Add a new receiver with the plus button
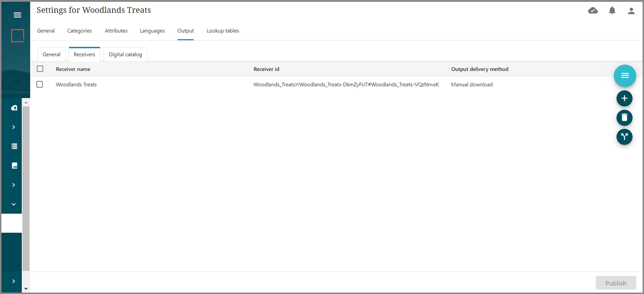Image resolution: width=644 pixels, height=294 pixels. (624, 99)
